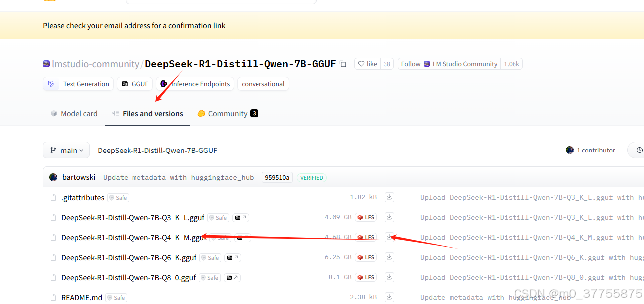Viewport: 644px width, 304px height.
Task: Click the Safe badge of Q3_K_L.gguf
Action: click(x=219, y=218)
